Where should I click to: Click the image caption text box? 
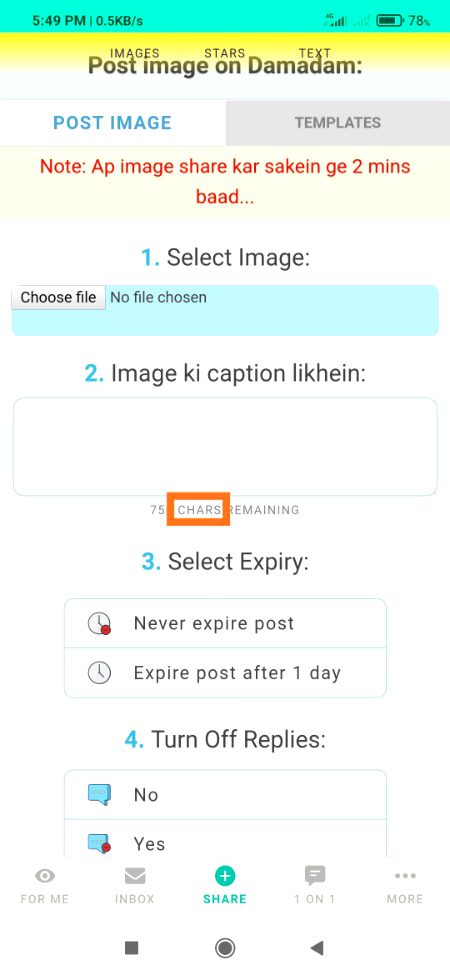225,446
